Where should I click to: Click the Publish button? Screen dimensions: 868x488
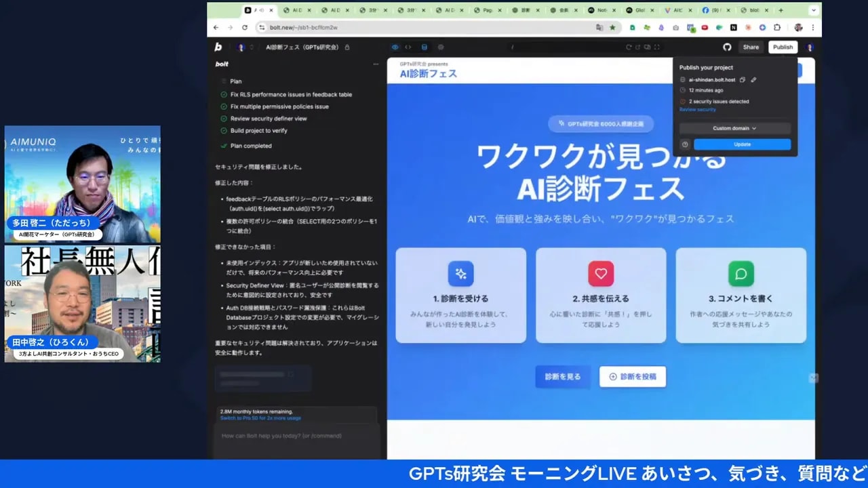coord(783,47)
